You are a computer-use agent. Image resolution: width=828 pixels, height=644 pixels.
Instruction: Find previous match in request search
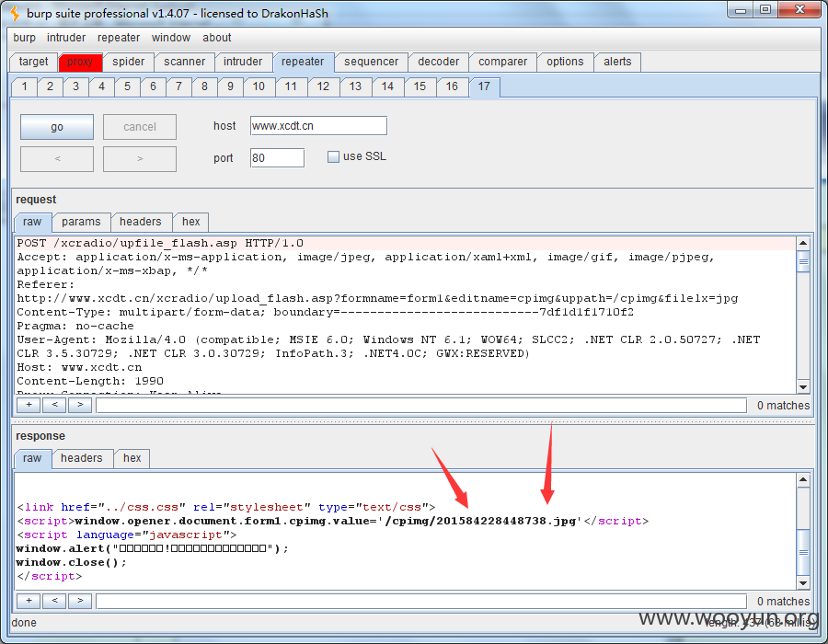[x=54, y=405]
